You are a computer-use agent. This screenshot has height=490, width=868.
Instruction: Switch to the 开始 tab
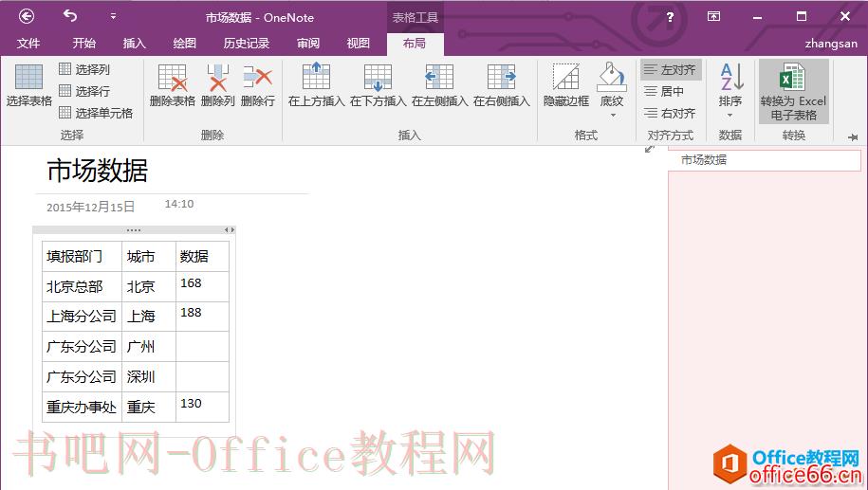[x=84, y=44]
